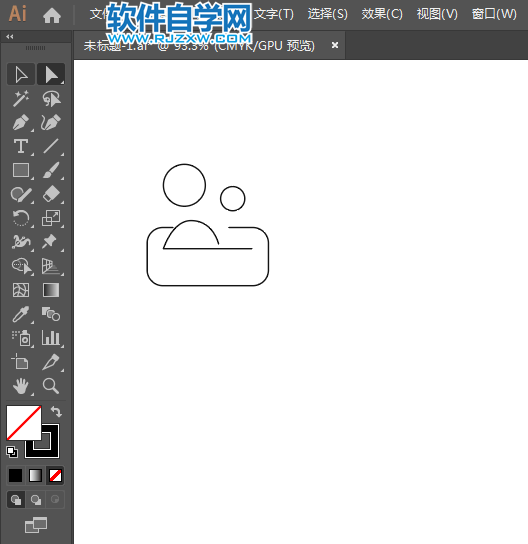This screenshot has width=528, height=544.
Task: Enable Draw Normal mode
Action: pyautogui.click(x=16, y=500)
